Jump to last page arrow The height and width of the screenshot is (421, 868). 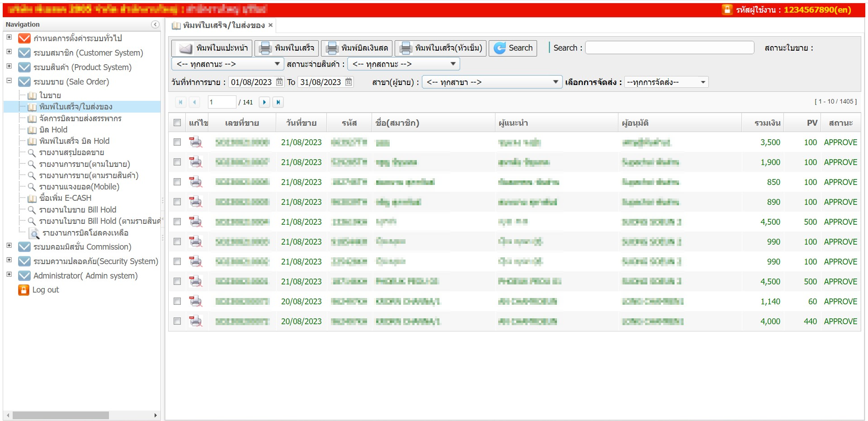click(278, 102)
